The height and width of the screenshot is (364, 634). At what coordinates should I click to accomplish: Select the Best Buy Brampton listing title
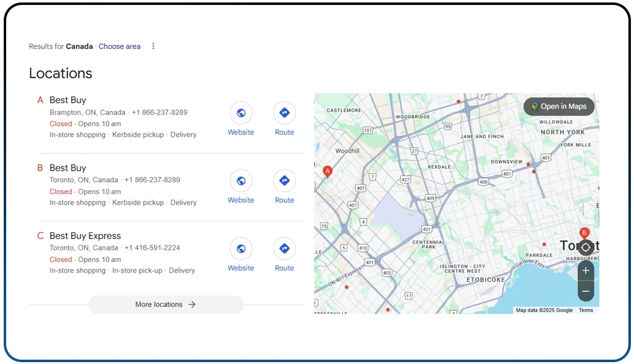click(x=68, y=99)
